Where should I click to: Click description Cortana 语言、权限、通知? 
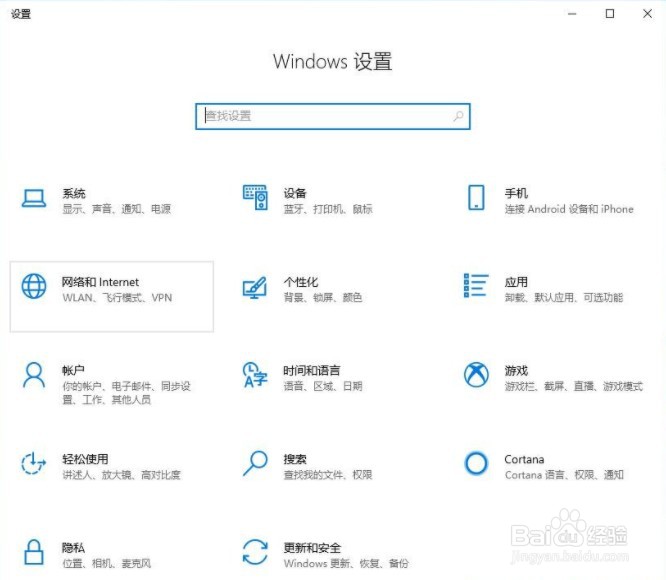[x=564, y=475]
